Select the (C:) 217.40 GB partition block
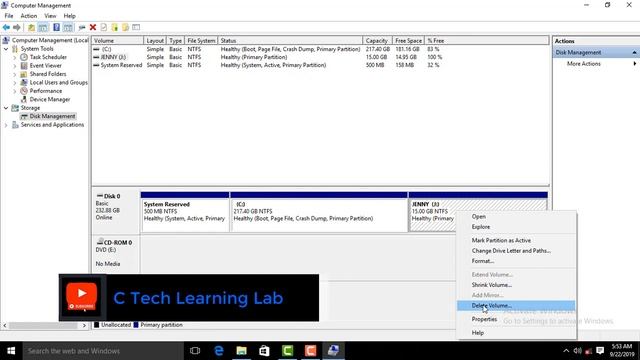This screenshot has width=640, height=360. pos(319,212)
